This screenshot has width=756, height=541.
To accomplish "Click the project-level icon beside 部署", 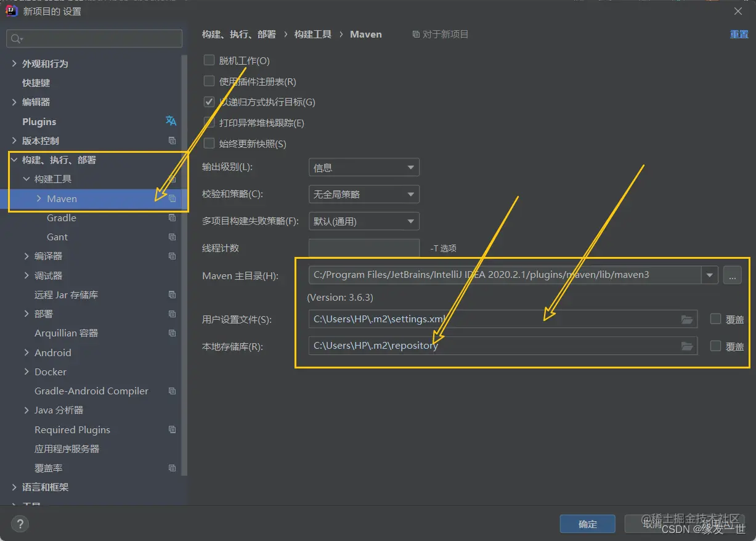I will (173, 314).
